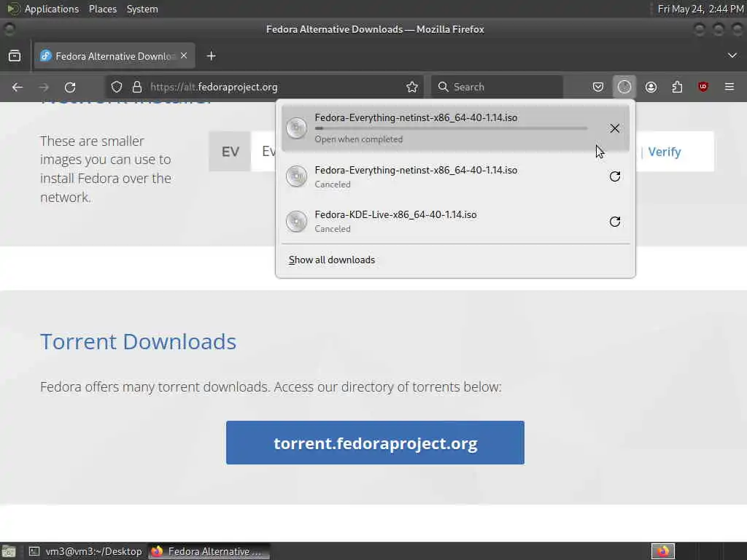Click the download progress bar
This screenshot has height=560, width=747.
click(x=451, y=128)
